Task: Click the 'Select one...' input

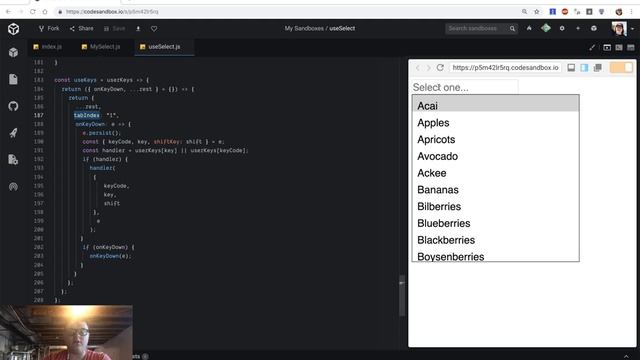Action: coord(465,87)
